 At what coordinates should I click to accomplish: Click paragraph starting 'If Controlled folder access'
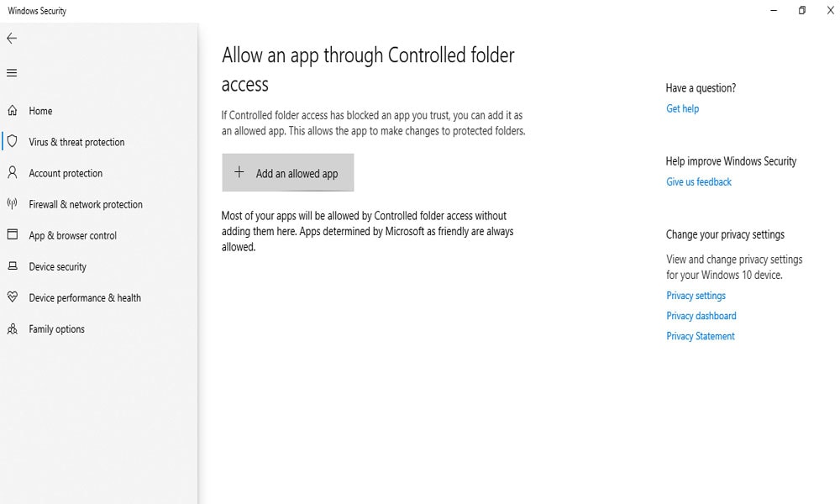(x=374, y=123)
